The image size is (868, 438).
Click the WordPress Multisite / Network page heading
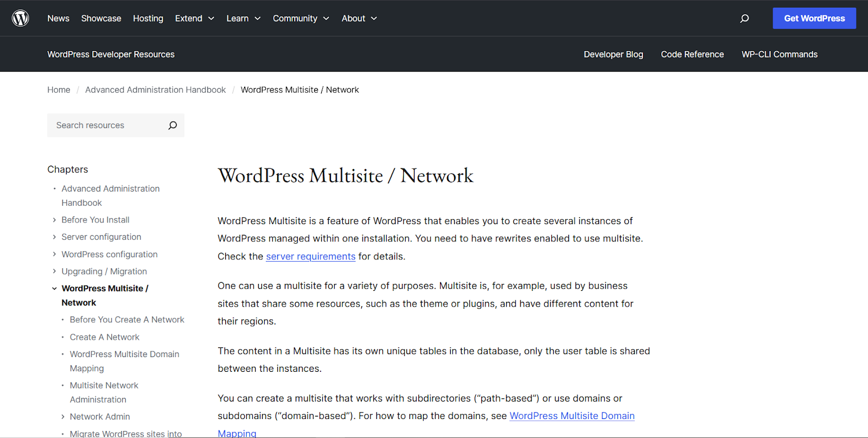(346, 176)
